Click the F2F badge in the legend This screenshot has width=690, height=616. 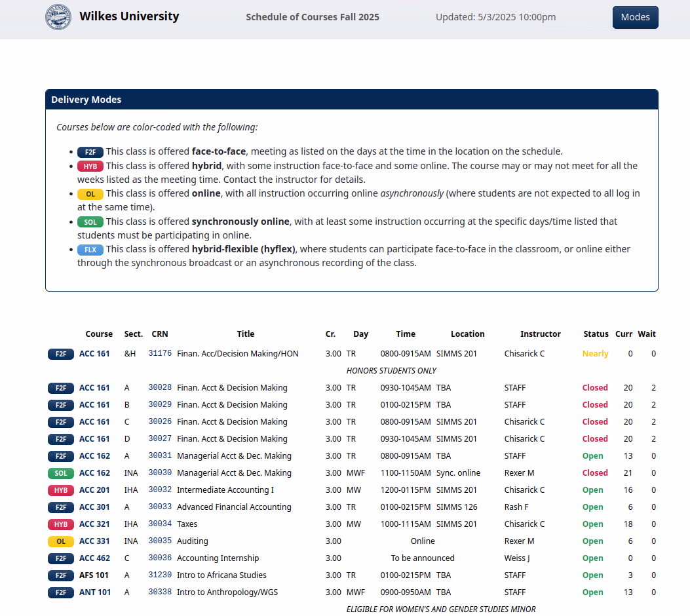click(x=90, y=151)
